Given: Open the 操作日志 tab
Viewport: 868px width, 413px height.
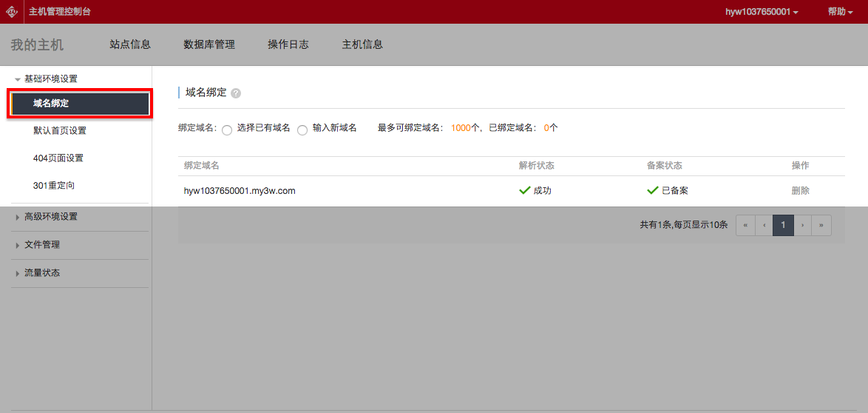Looking at the screenshot, I should (x=288, y=44).
